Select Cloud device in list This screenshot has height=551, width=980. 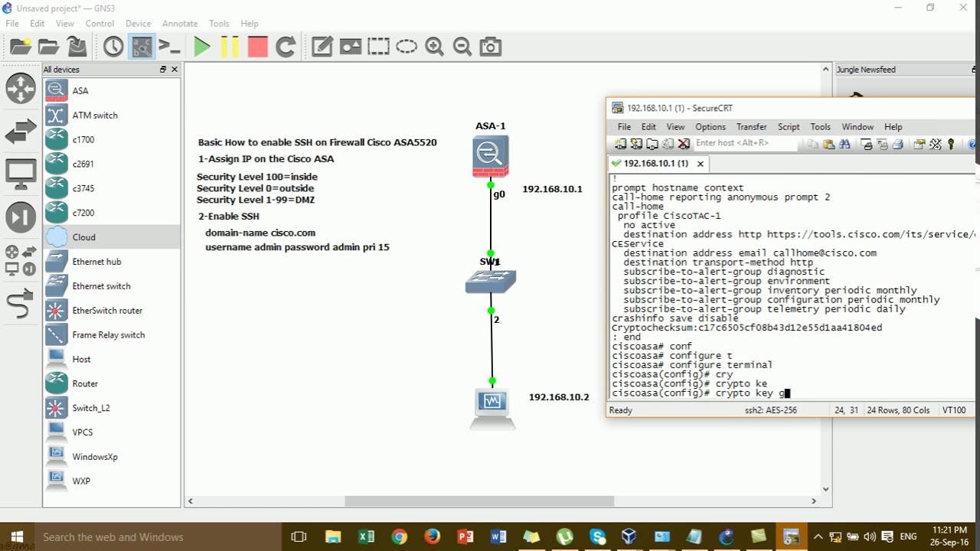(111, 237)
